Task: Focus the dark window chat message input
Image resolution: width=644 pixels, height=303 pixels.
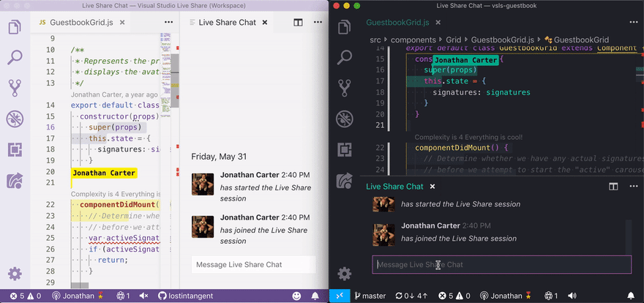Action: point(502,265)
